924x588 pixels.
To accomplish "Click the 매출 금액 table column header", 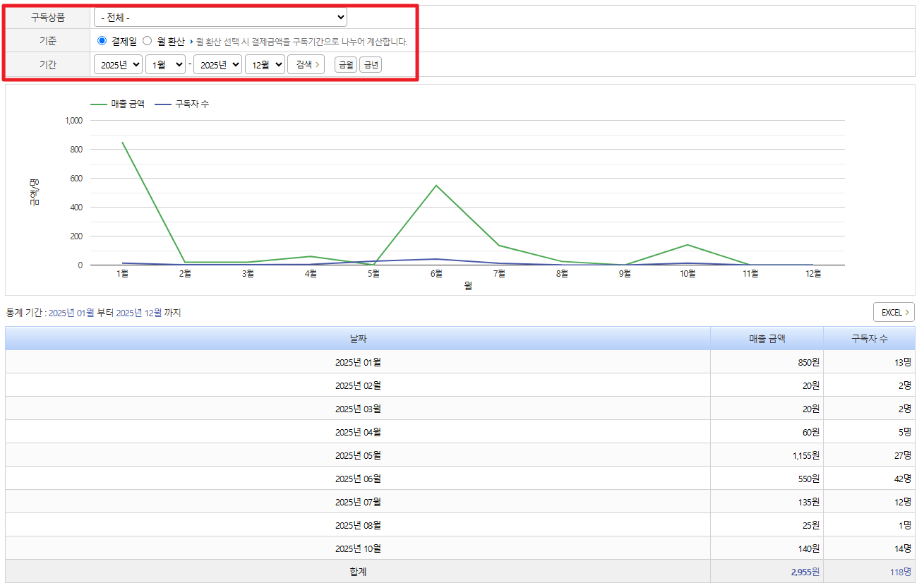I will pos(767,339).
